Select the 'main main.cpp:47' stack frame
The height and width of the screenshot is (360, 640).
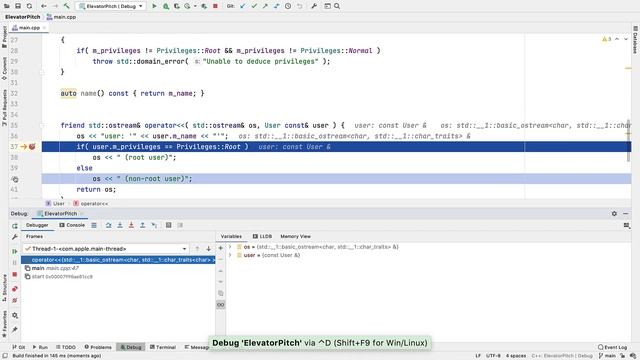point(118,268)
